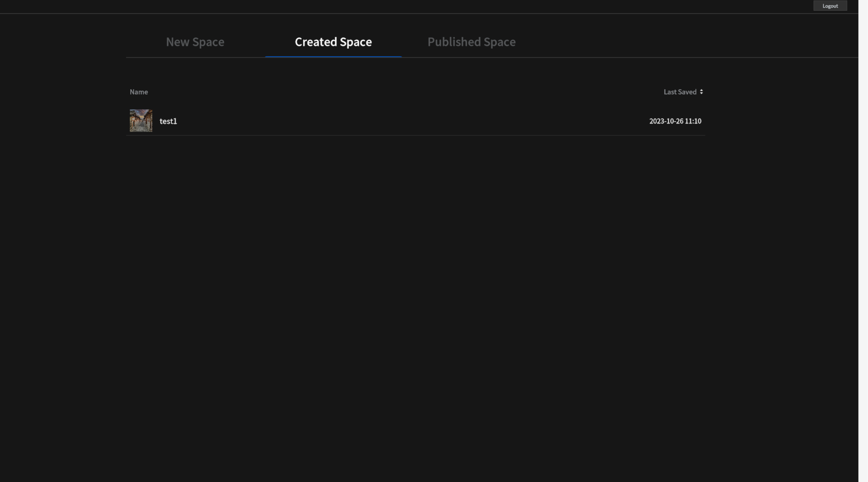Switch to the New Space tab

point(195,42)
